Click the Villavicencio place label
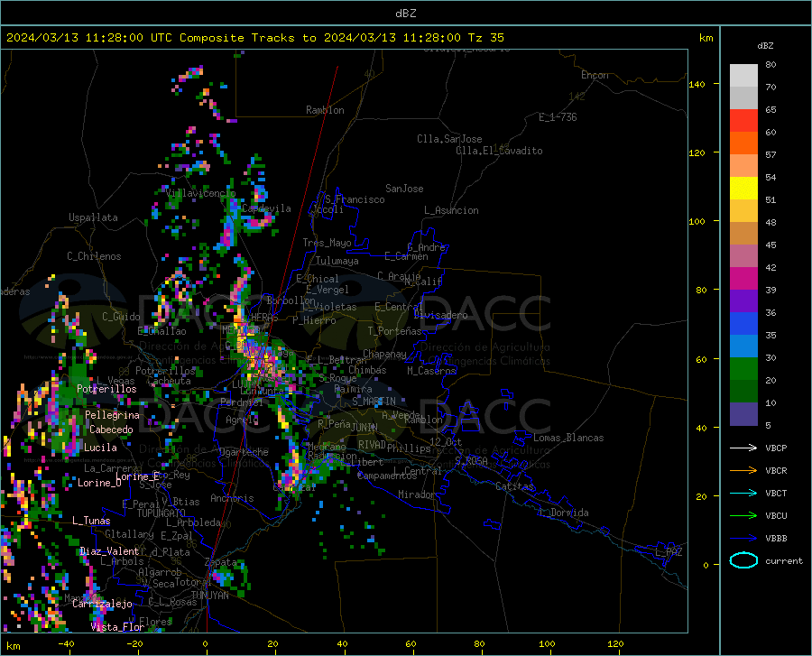Screen dimensions: 812x656 [200, 193]
